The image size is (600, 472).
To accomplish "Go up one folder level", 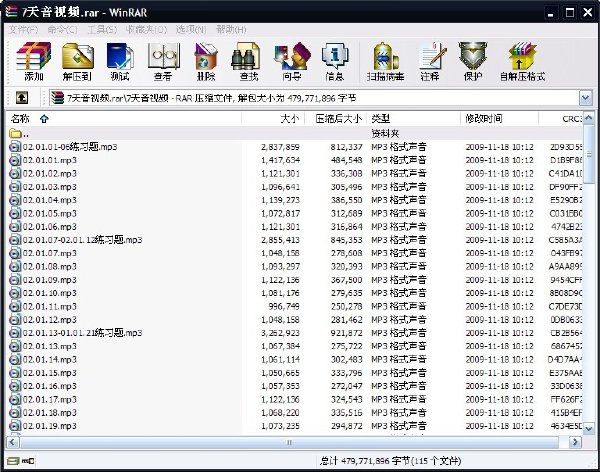I will [x=22, y=98].
